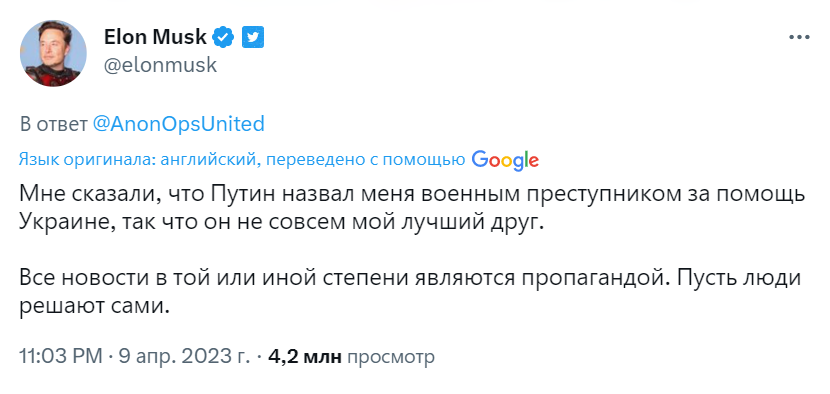Click the 'В ответ' reply label
The width and height of the screenshot is (830, 394).
pyautogui.click(x=53, y=124)
